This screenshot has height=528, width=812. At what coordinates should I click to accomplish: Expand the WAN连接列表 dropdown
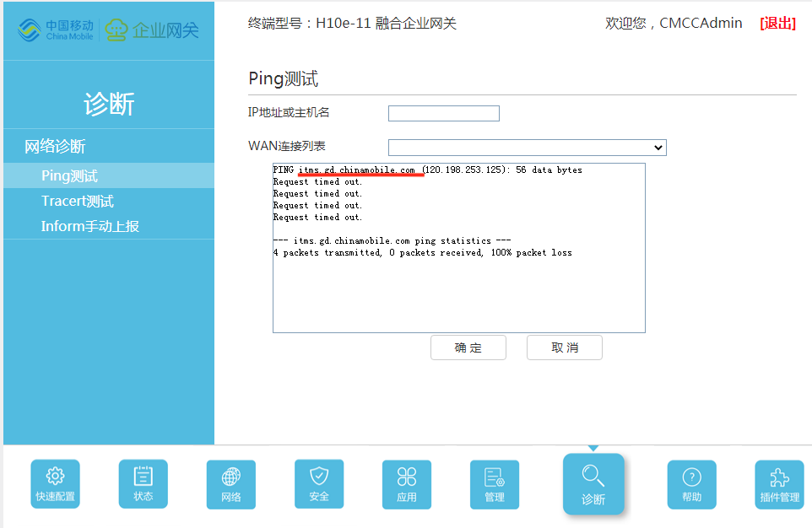(527, 148)
